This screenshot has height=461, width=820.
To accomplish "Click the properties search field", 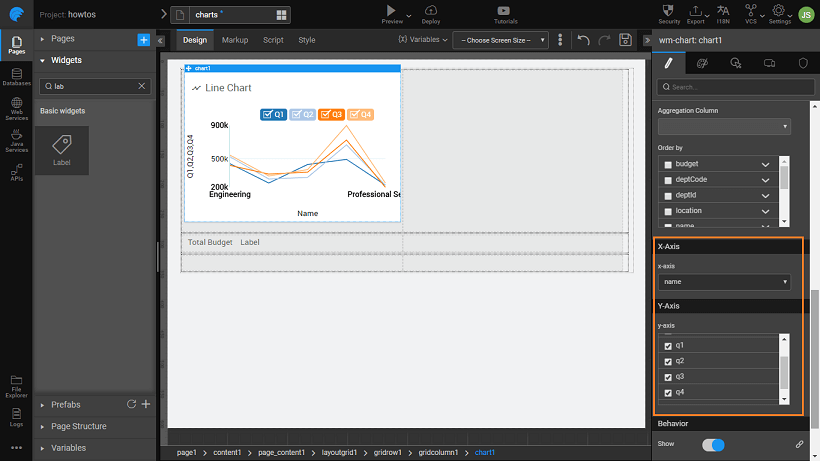I will tap(732, 87).
